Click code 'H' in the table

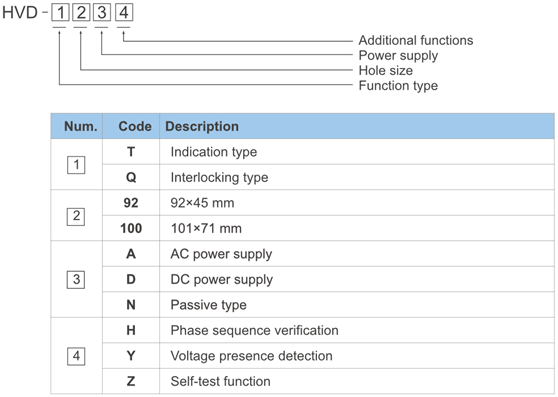tap(131, 330)
